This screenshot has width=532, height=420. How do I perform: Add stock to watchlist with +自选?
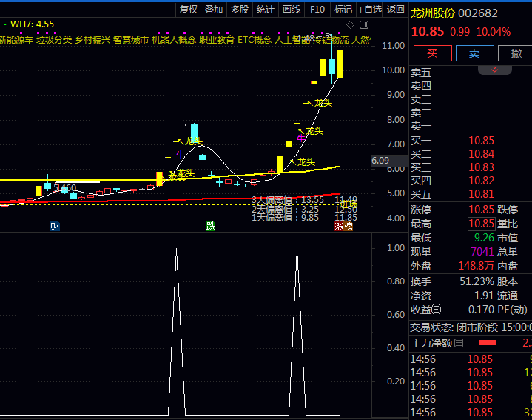369,10
